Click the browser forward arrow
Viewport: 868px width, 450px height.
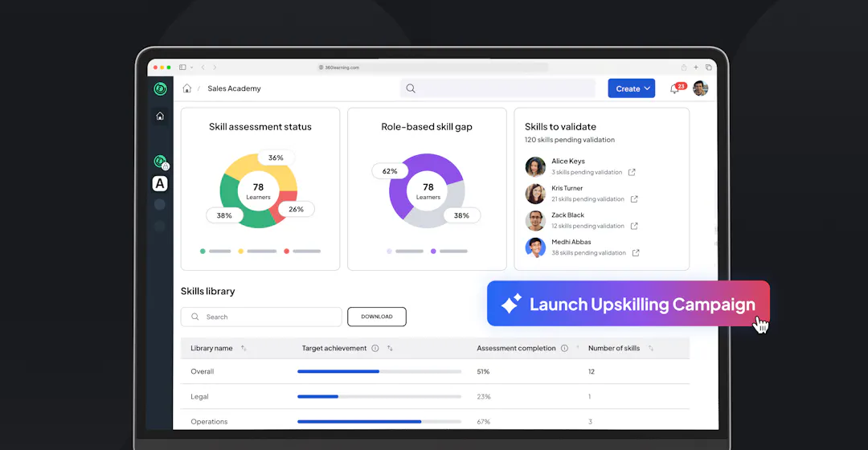(215, 67)
